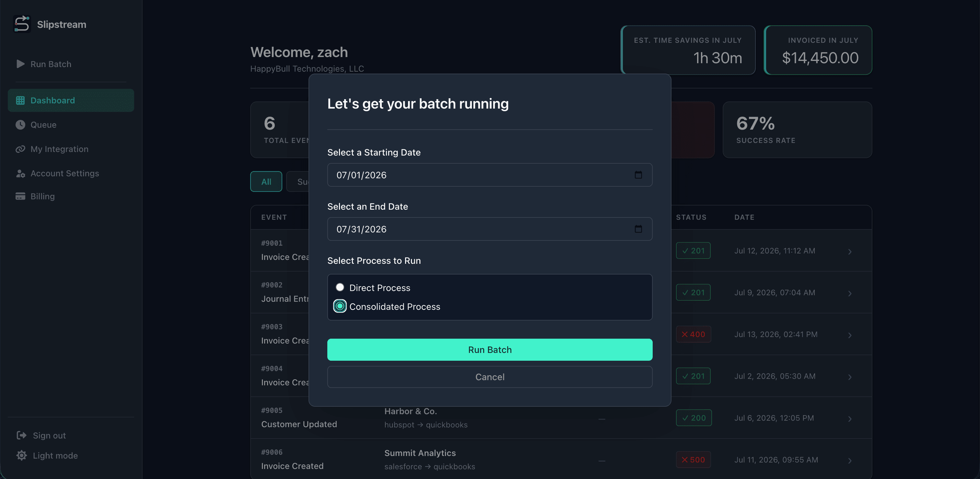Click the Light mode sun icon

click(21, 455)
